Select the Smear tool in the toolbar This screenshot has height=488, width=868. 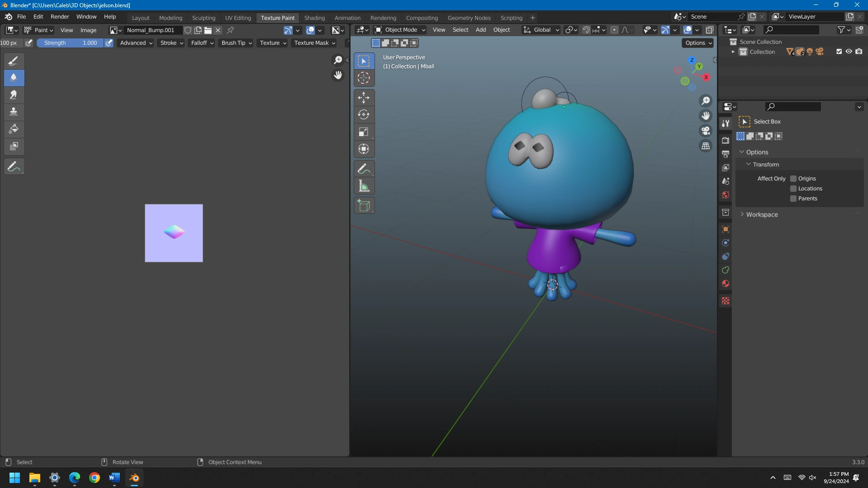pos(14,95)
